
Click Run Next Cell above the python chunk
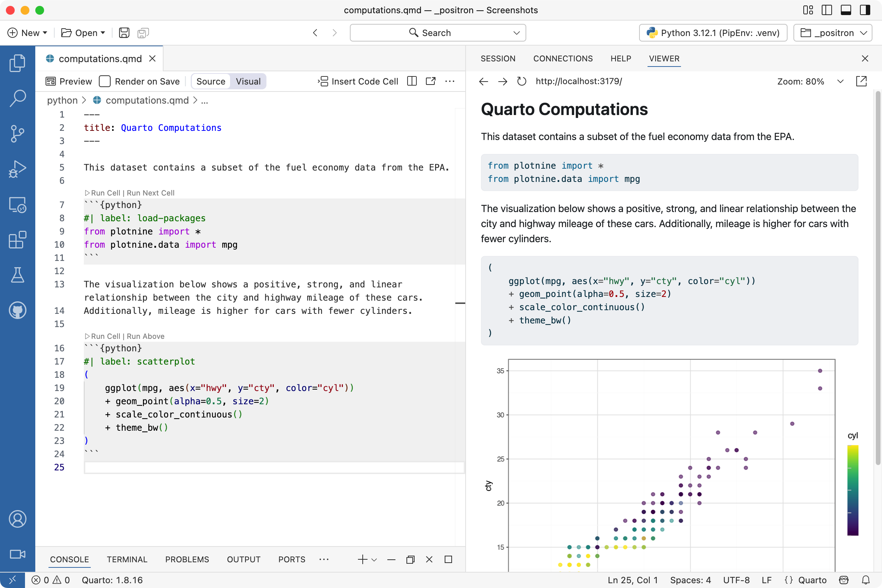150,193
